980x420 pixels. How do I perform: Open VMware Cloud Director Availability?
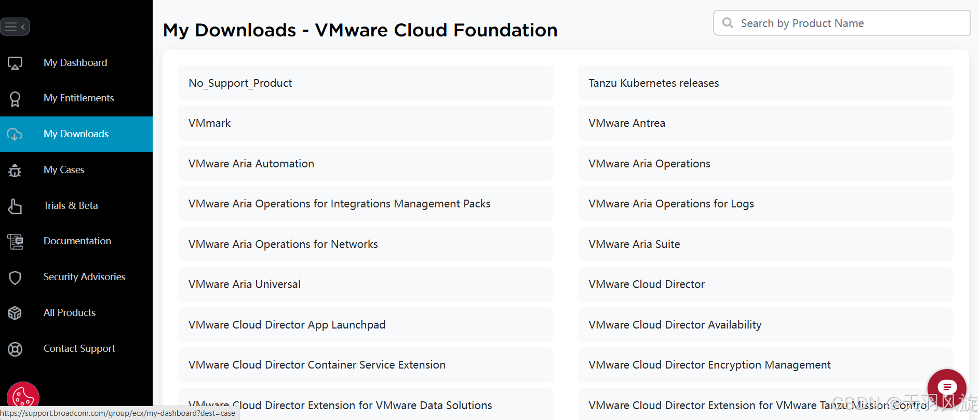click(766, 325)
